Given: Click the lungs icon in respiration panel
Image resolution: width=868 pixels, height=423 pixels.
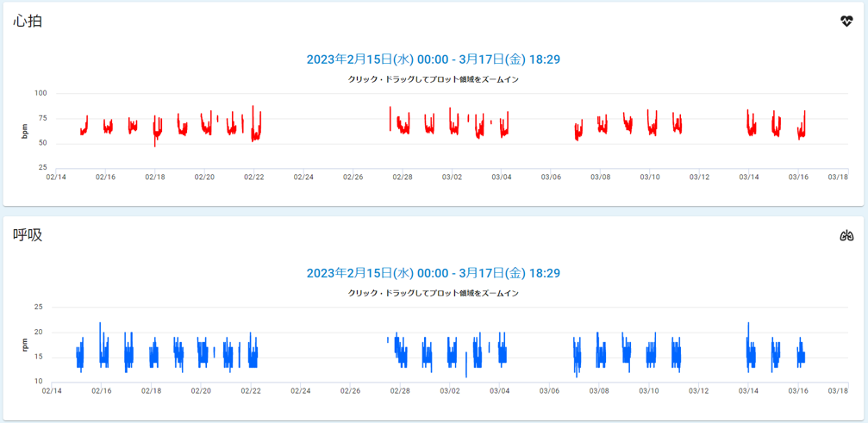Looking at the screenshot, I should 846,235.
